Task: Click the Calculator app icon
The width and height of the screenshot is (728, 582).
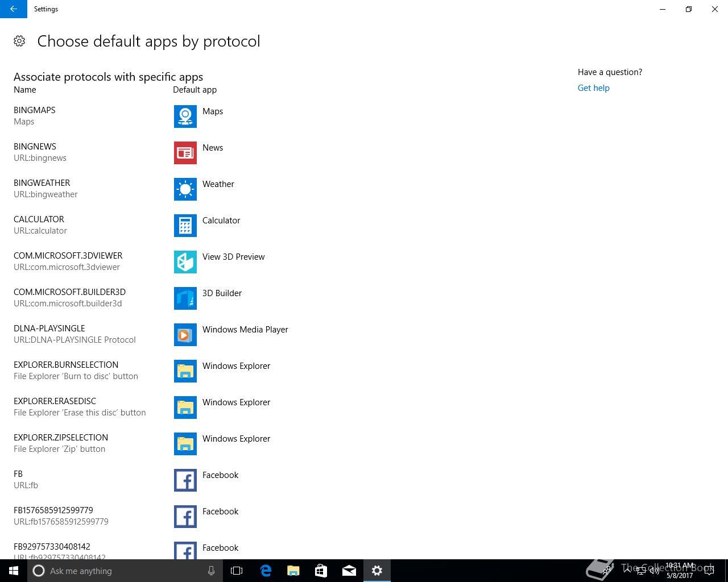Action: 185,226
